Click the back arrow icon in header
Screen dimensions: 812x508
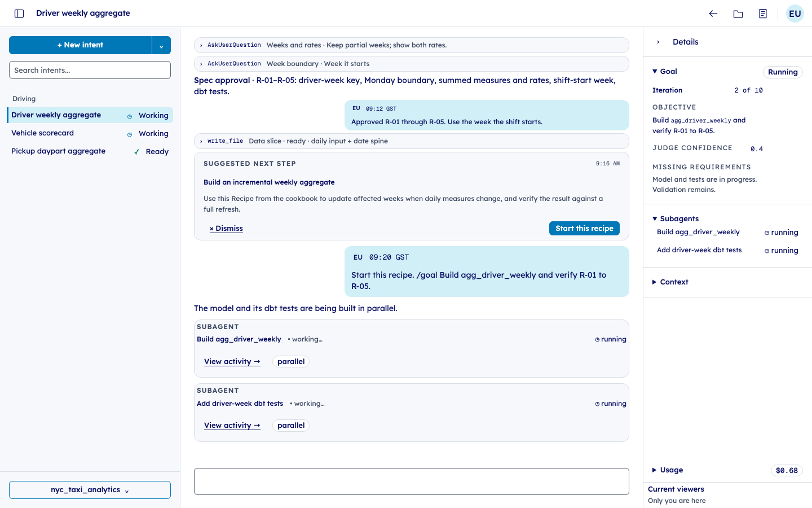click(713, 14)
